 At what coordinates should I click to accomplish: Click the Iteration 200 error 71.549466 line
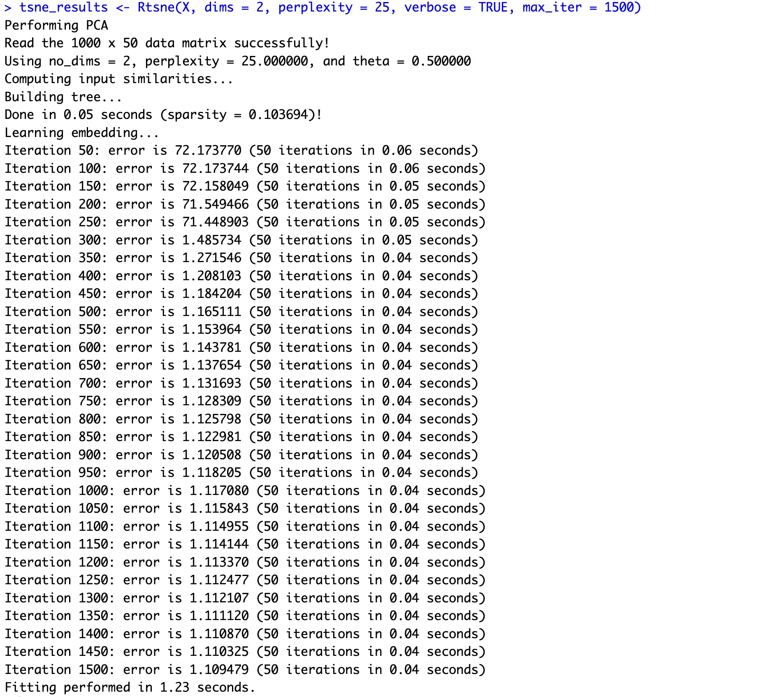click(x=245, y=204)
